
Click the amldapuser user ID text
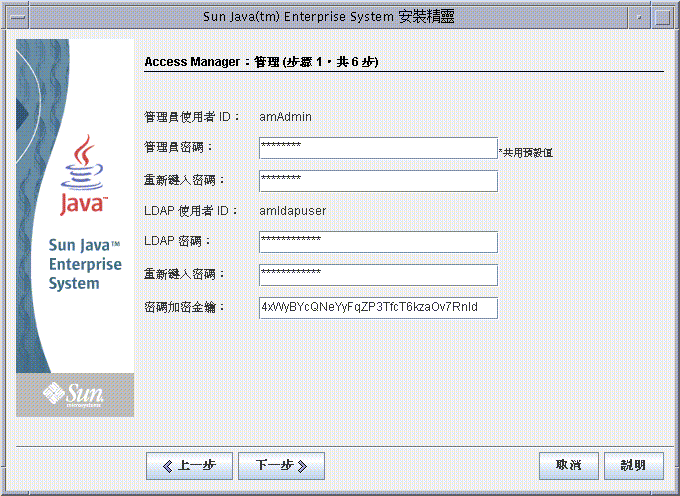(x=293, y=211)
